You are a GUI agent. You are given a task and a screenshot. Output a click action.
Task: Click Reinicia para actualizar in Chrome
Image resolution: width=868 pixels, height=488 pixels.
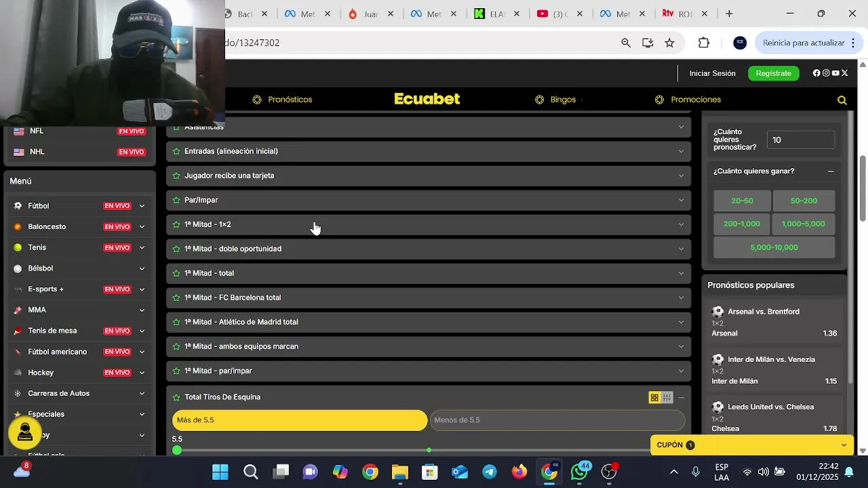point(808,43)
